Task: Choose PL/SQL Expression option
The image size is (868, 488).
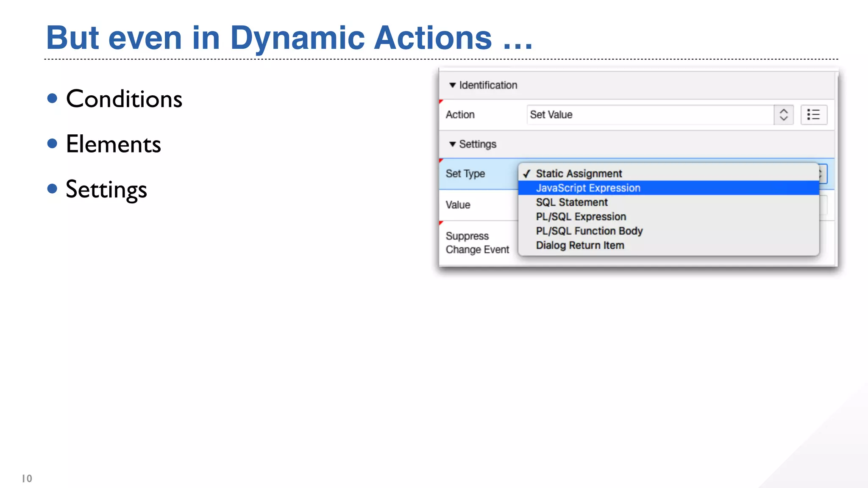Action: coord(668,217)
